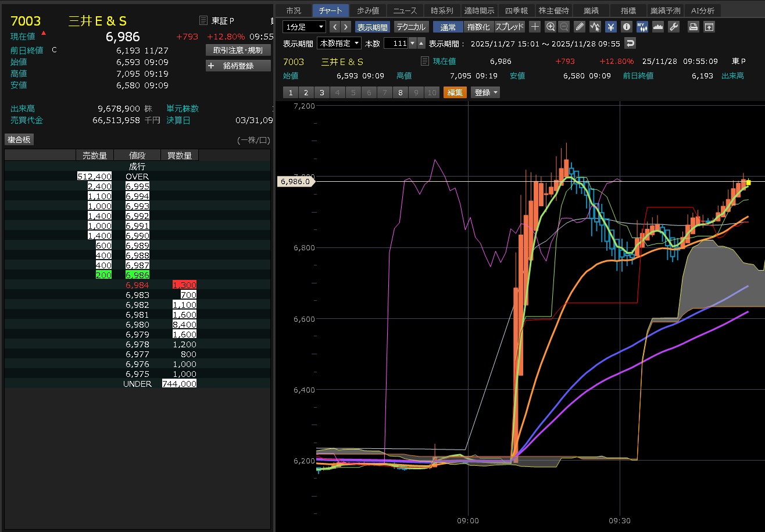Click the yen symbol icon in toolbar
Image resolution: width=765 pixels, height=532 pixels.
point(611,27)
